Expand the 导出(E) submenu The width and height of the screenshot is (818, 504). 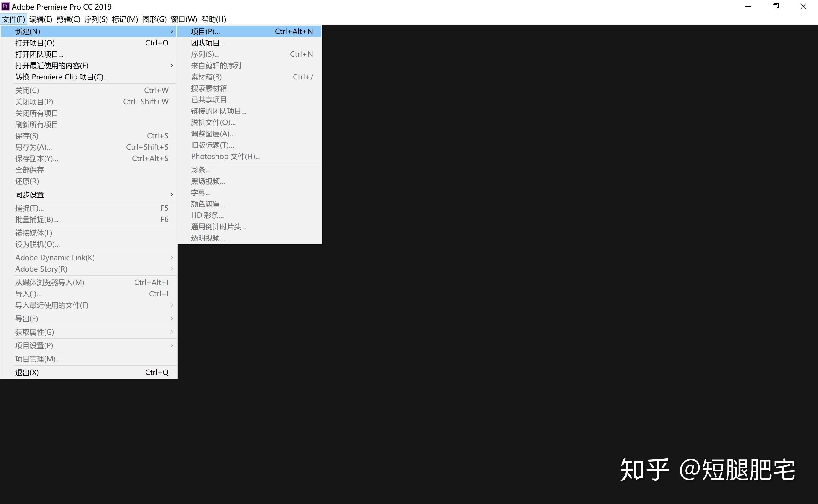point(27,318)
